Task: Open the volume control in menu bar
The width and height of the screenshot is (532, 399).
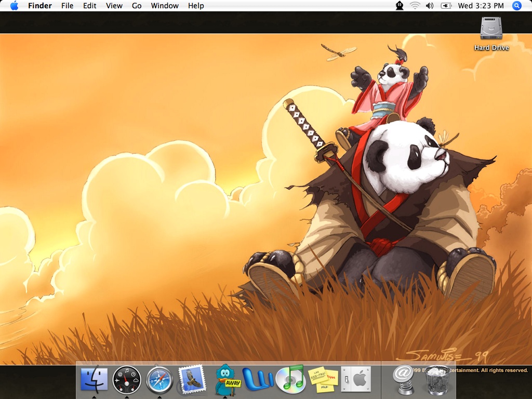Action: pos(430,5)
